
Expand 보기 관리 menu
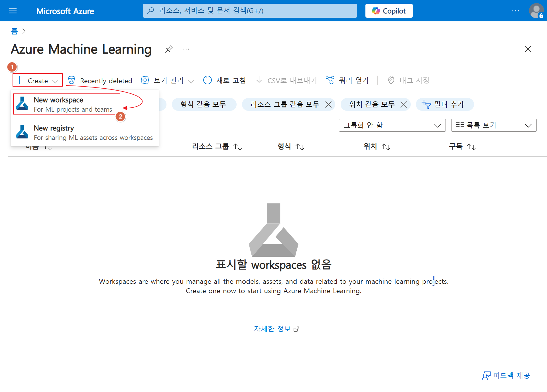168,81
